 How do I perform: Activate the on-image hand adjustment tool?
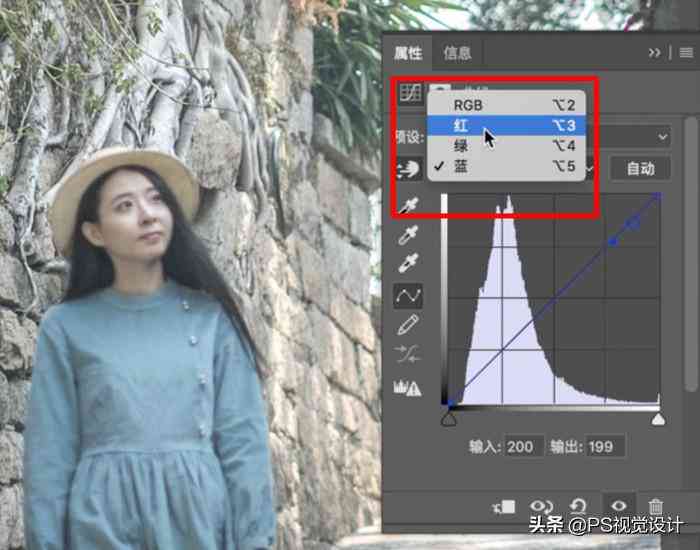click(x=409, y=170)
